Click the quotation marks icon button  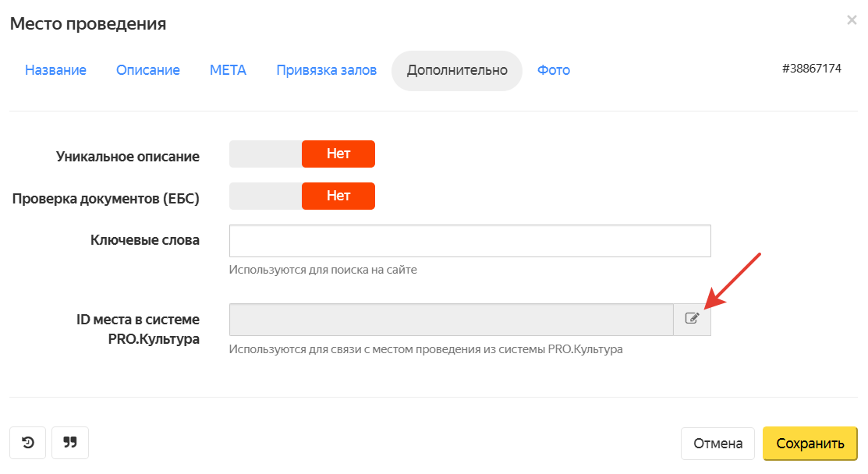pyautogui.click(x=70, y=443)
